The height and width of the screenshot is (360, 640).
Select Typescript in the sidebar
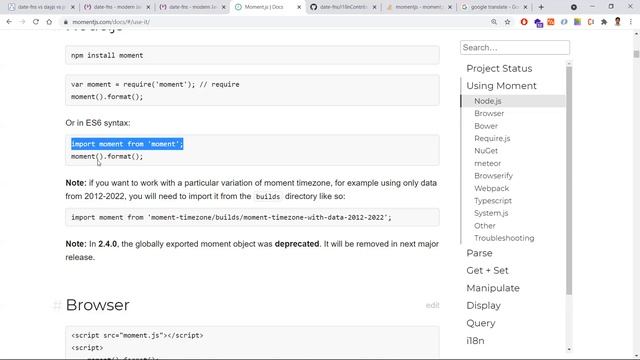coord(493,201)
